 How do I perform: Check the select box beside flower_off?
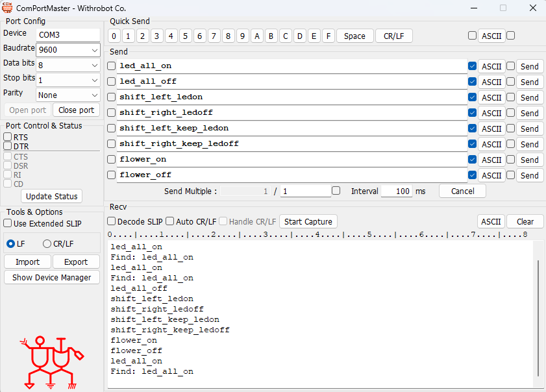pos(112,175)
